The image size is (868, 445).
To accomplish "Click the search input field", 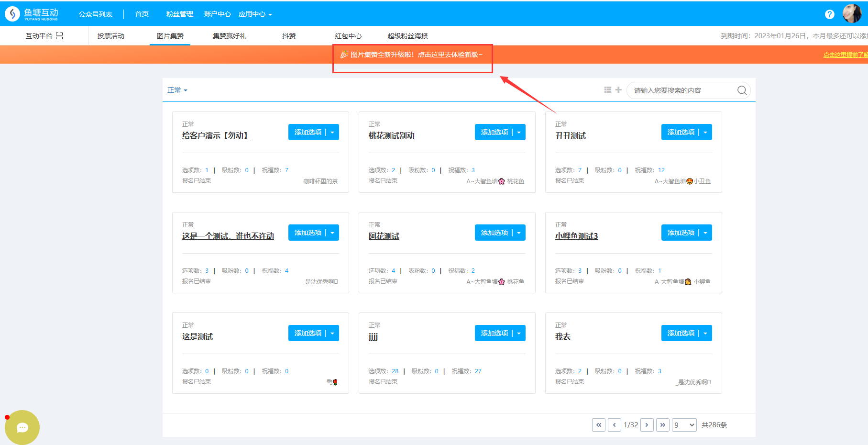I will (681, 90).
